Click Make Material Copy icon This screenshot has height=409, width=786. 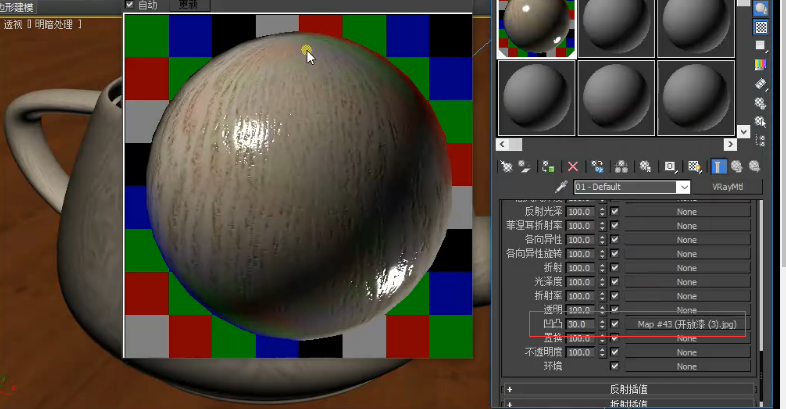pos(597,166)
